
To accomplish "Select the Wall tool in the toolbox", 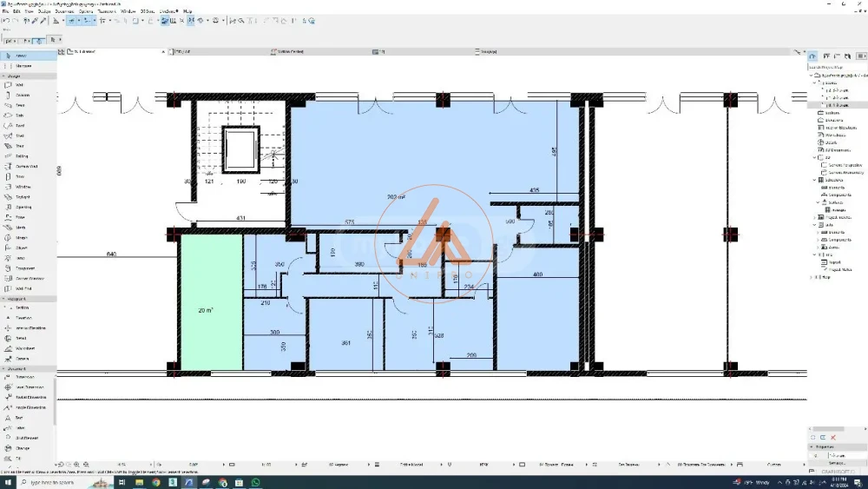I will coord(19,85).
